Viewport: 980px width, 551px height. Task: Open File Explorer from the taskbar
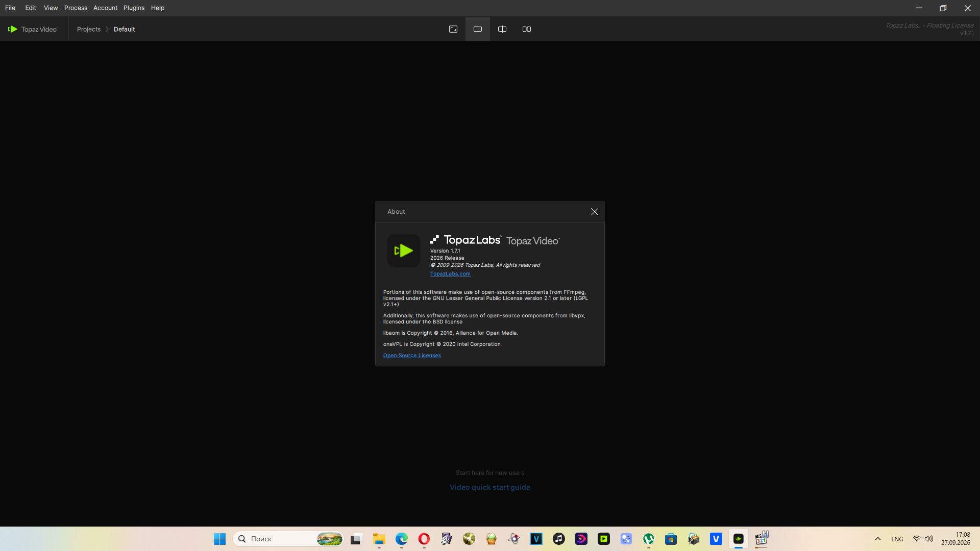[379, 539]
